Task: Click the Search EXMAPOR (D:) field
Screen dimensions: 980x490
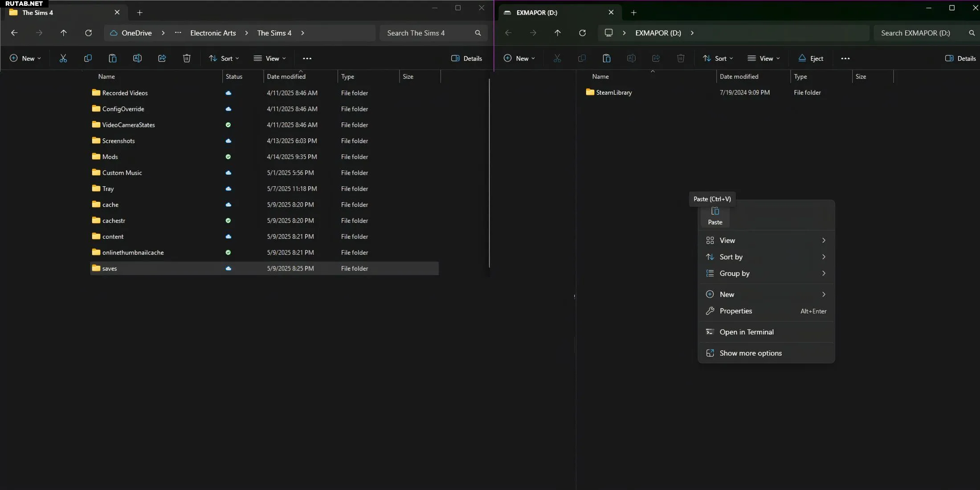Action: click(x=915, y=33)
